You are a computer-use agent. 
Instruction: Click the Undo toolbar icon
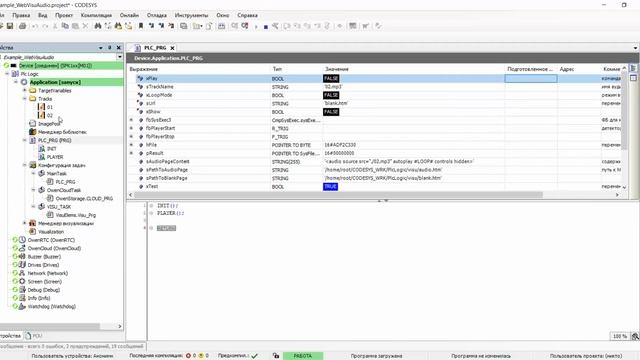click(x=35, y=26)
